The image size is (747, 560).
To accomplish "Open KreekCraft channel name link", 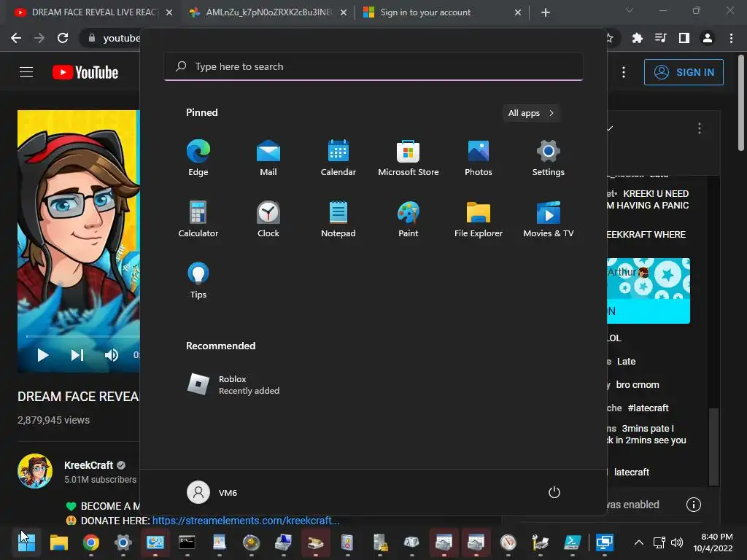I will (x=88, y=465).
